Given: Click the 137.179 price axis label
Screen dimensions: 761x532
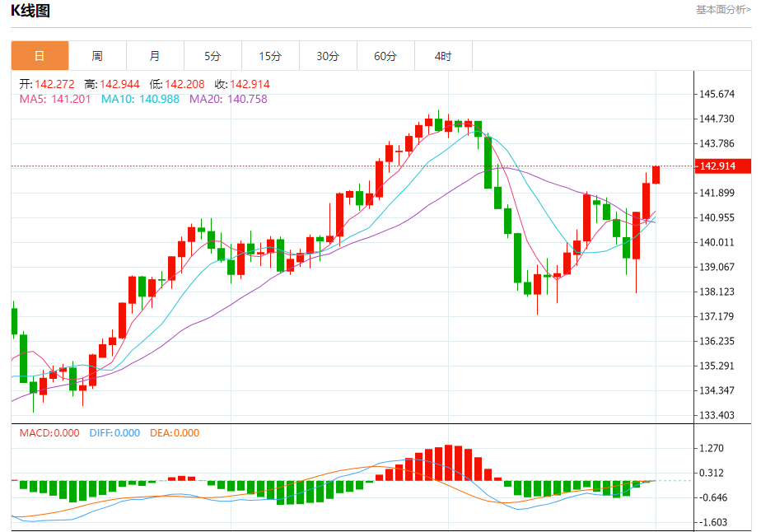Looking at the screenshot, I should coord(717,316).
